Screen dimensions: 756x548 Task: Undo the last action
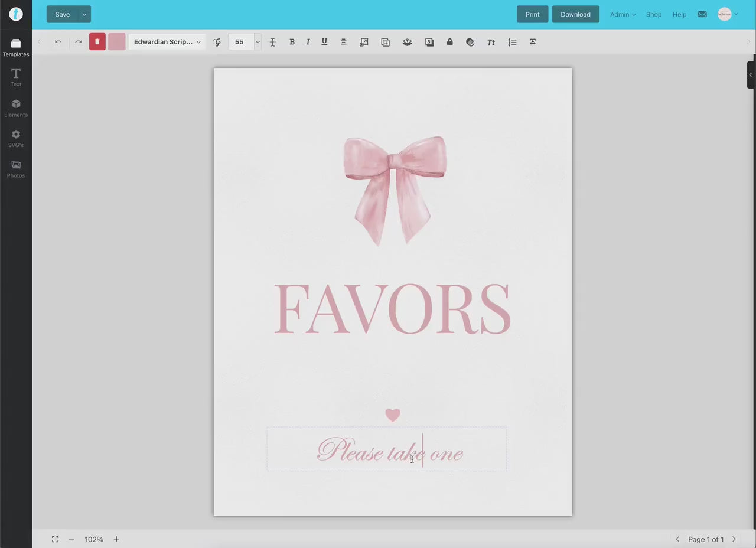[58, 42]
